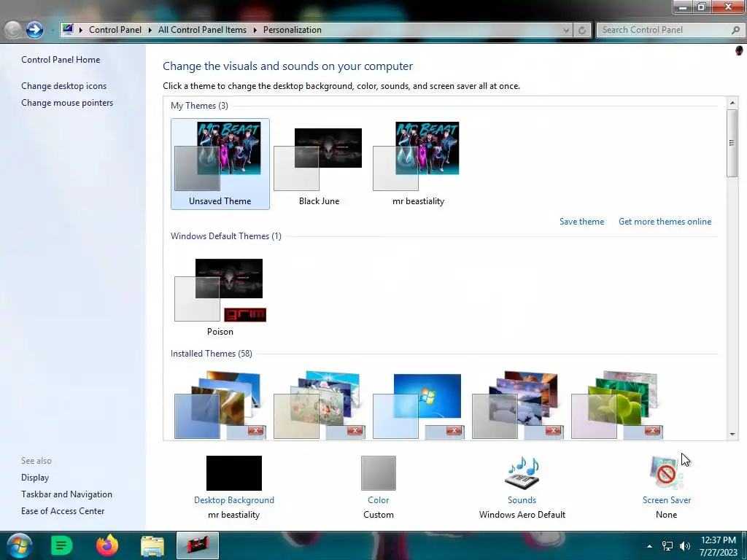Open the Sounds keyboard-and-notes icon

click(522, 472)
